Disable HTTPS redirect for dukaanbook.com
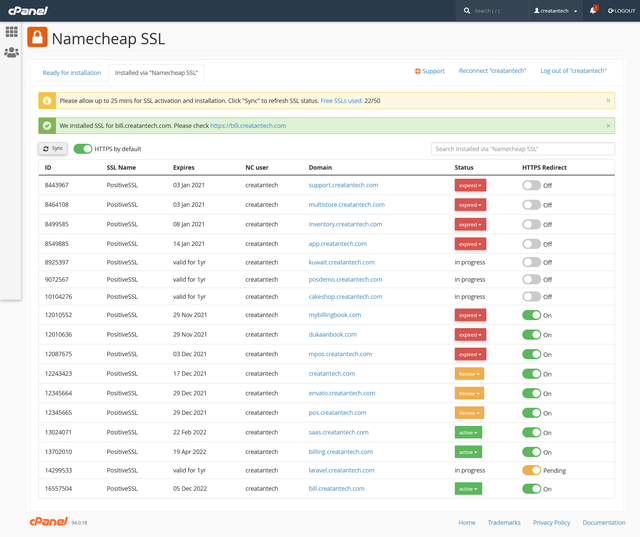The height and width of the screenshot is (537, 640). (x=531, y=335)
